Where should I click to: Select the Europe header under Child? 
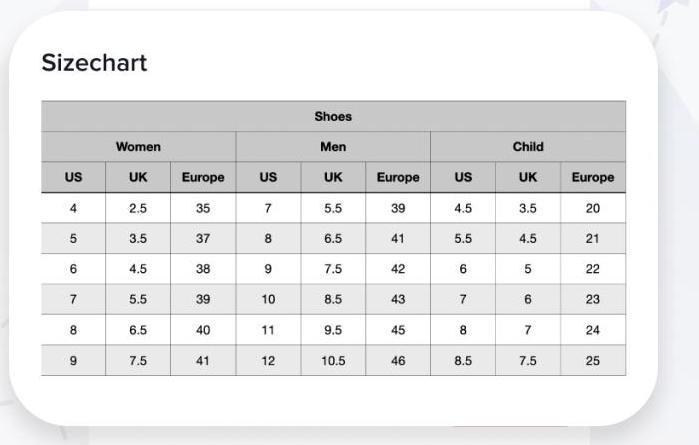point(593,177)
